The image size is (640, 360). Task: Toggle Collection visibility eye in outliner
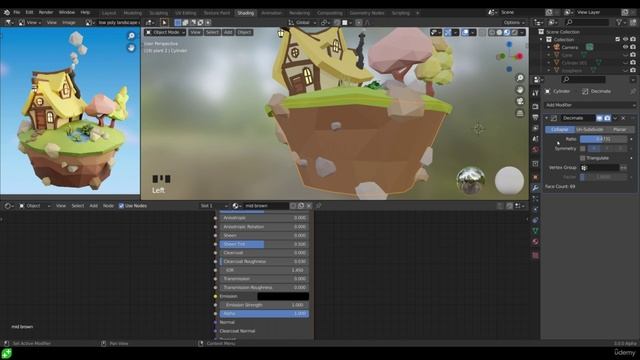point(625,40)
